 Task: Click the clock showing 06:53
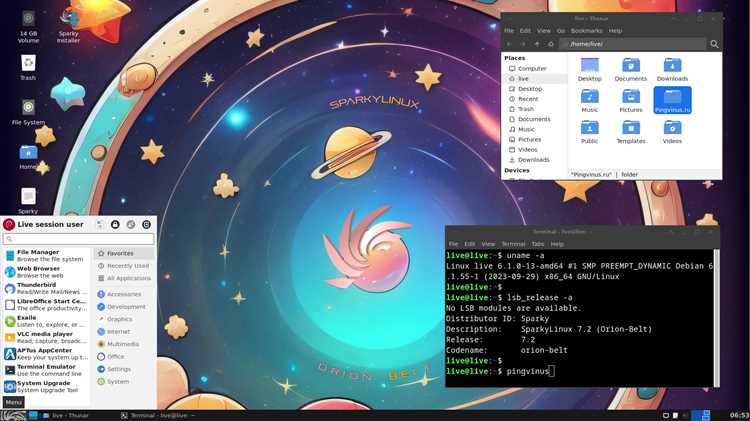coord(739,415)
